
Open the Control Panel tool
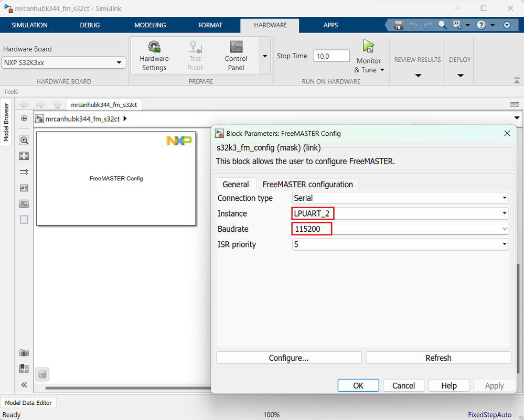pyautogui.click(x=236, y=56)
